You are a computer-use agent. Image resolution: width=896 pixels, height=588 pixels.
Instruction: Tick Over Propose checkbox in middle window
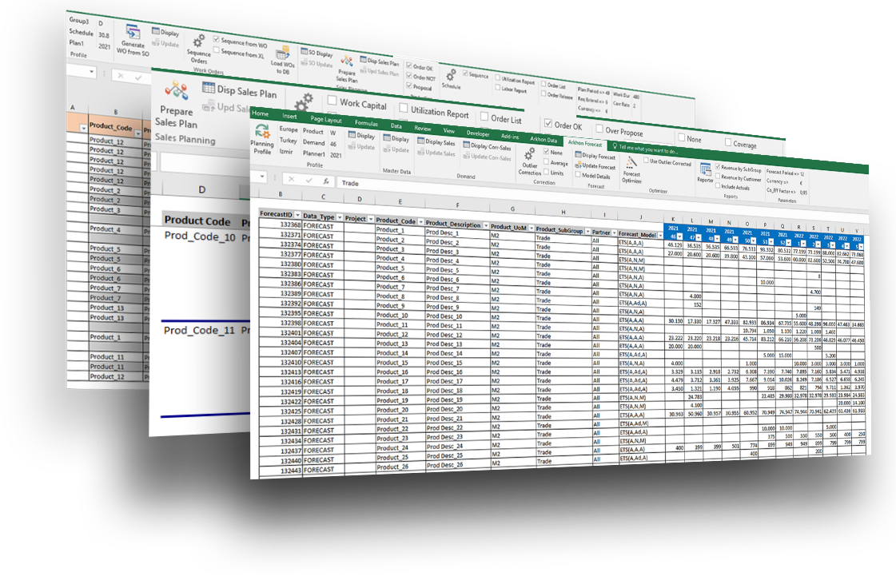coord(599,129)
